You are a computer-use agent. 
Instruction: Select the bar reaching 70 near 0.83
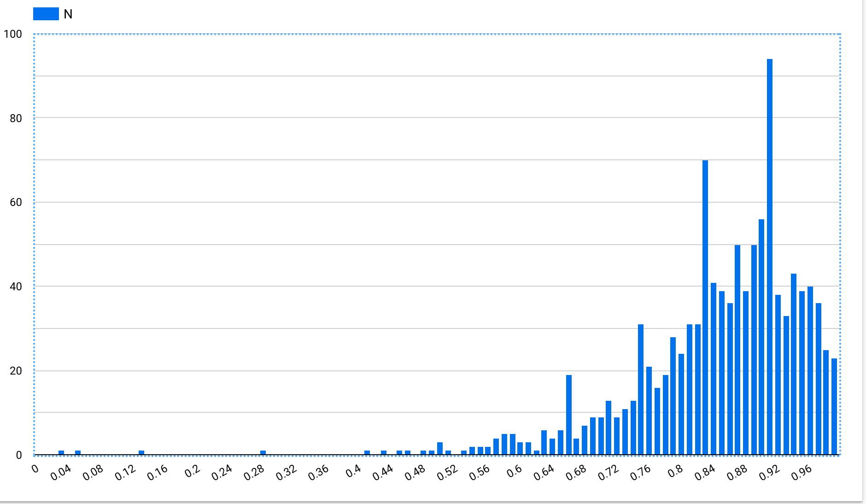[705, 308]
